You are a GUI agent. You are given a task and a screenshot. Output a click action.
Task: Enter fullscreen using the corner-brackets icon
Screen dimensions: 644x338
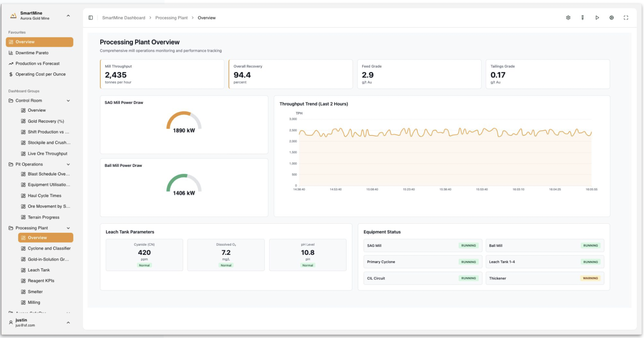coord(626,18)
